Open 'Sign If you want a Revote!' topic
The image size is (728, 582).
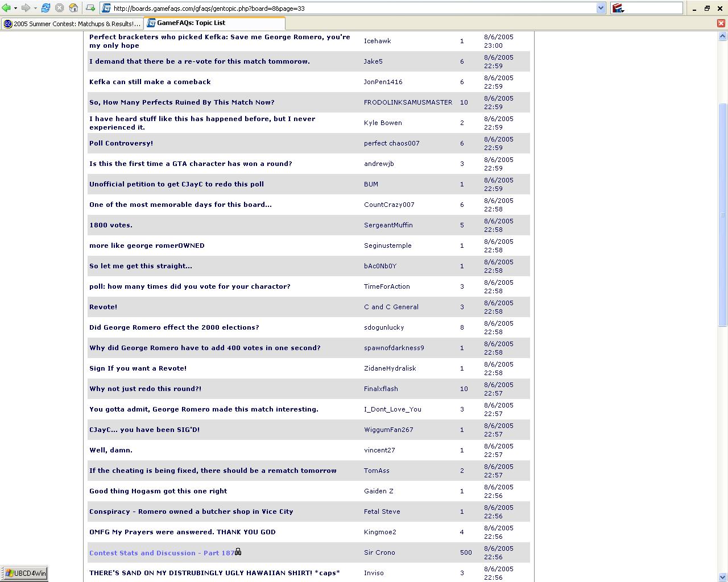[x=138, y=368]
